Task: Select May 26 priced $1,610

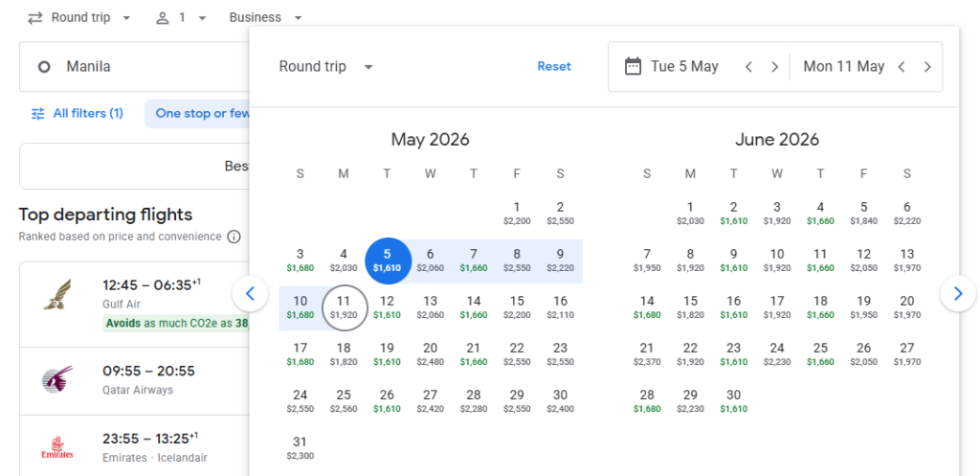Action: click(388, 401)
